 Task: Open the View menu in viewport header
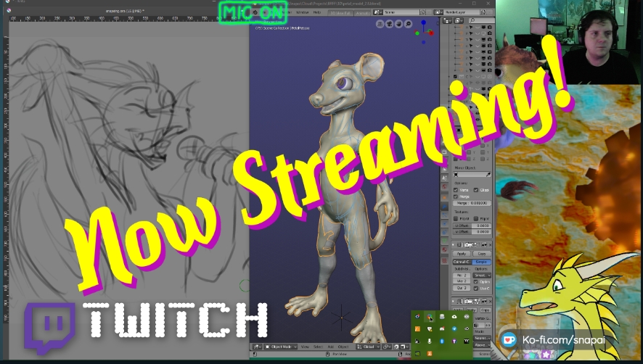coord(305,347)
